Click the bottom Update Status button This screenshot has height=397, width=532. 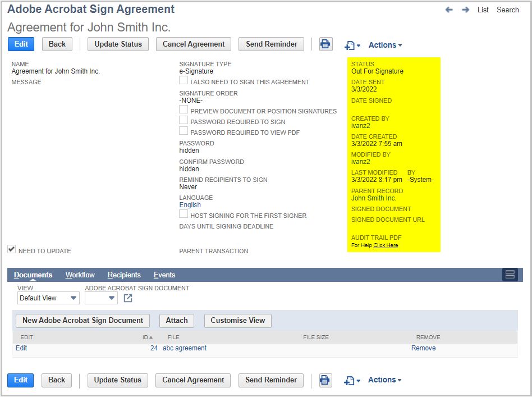(118, 380)
